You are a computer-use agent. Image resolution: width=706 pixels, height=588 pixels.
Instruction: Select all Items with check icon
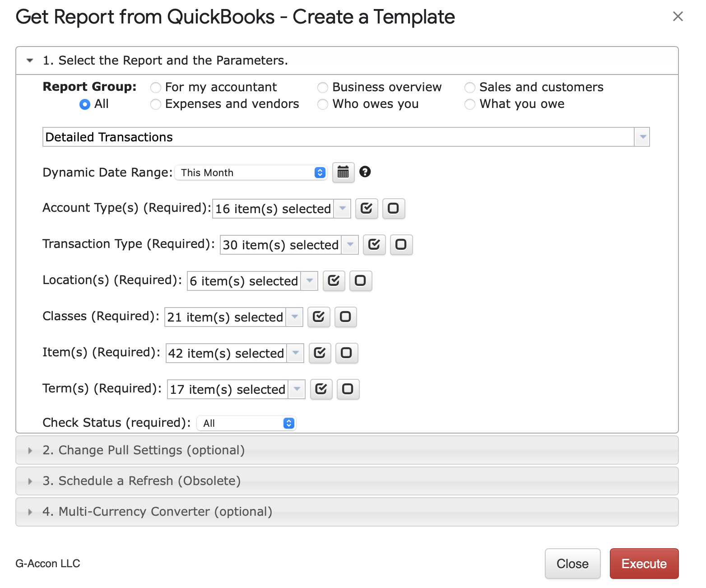point(320,353)
